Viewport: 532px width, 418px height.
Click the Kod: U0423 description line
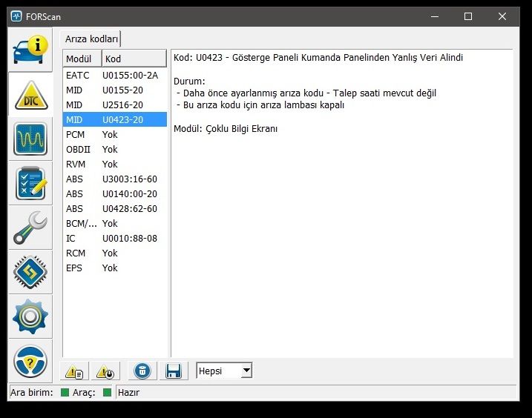coord(318,58)
